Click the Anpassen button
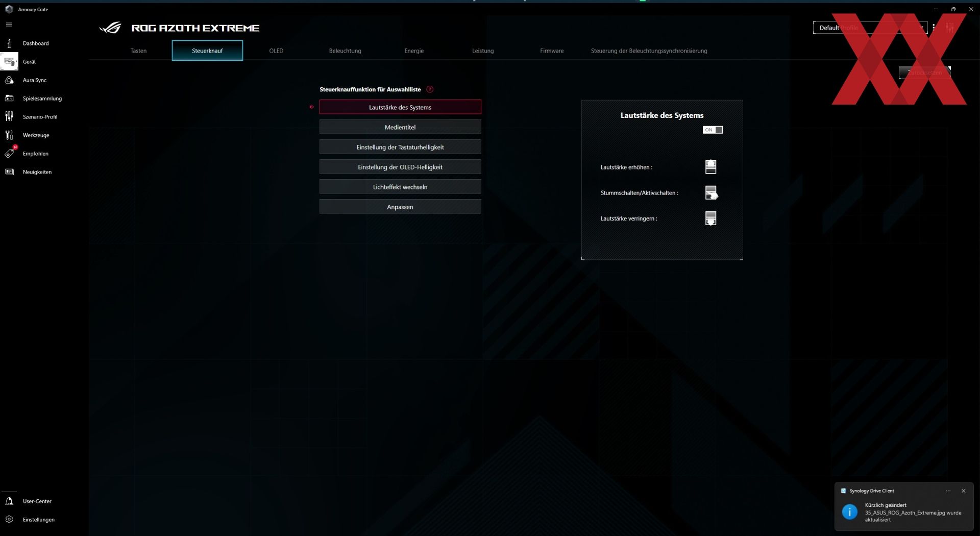This screenshot has height=536, width=980. [x=400, y=207]
